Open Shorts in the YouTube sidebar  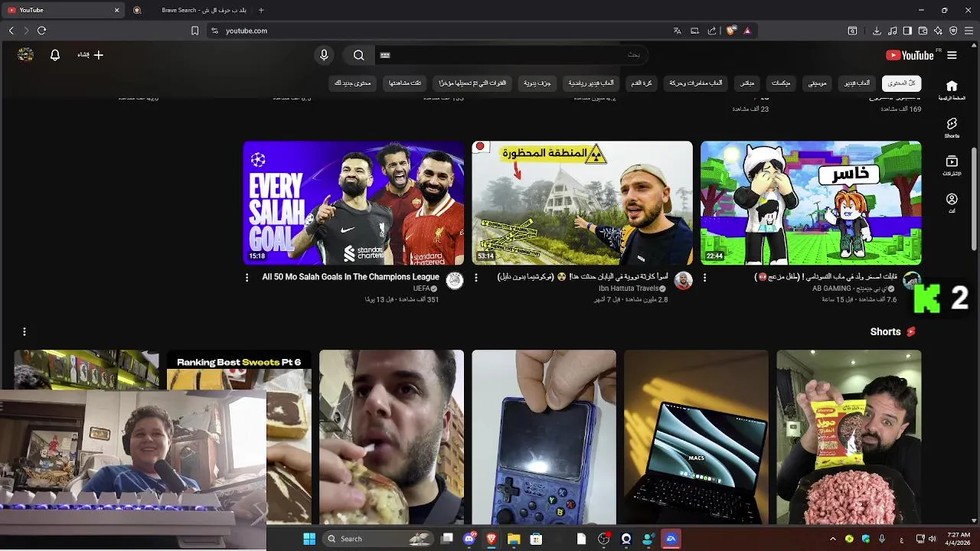coord(952,128)
